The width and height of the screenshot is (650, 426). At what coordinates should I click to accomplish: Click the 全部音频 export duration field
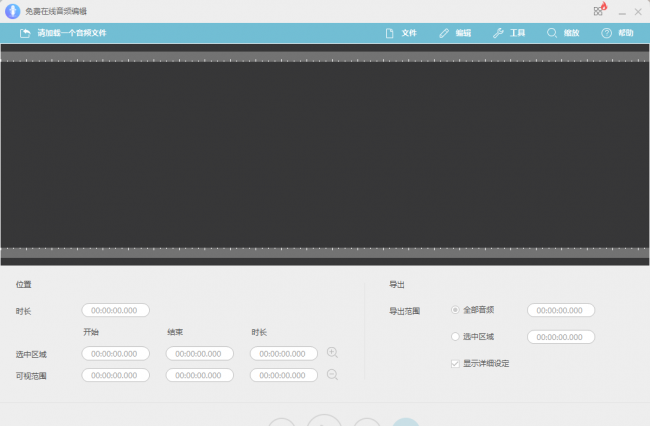(561, 310)
